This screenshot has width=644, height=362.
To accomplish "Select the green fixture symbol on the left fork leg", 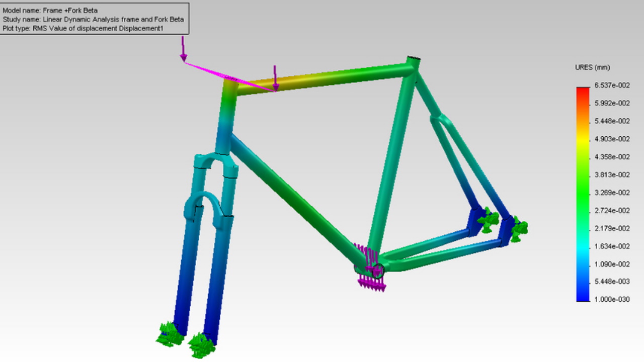I will 169,335.
